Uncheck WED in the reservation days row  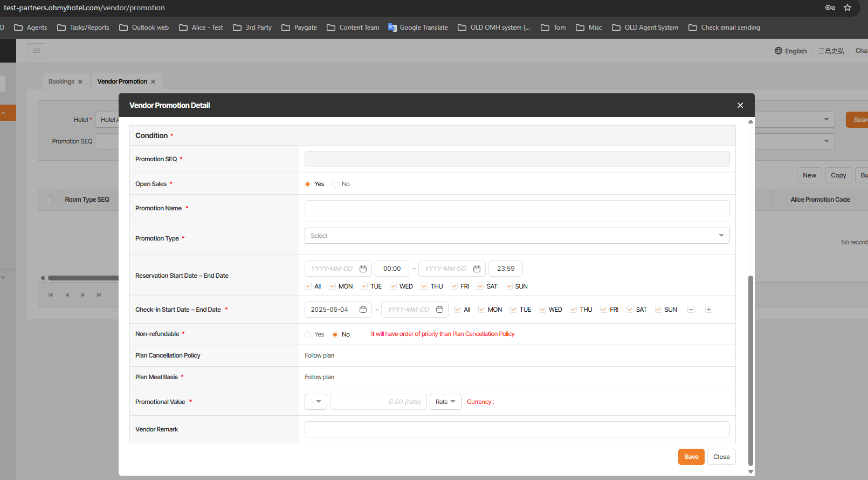coord(394,286)
